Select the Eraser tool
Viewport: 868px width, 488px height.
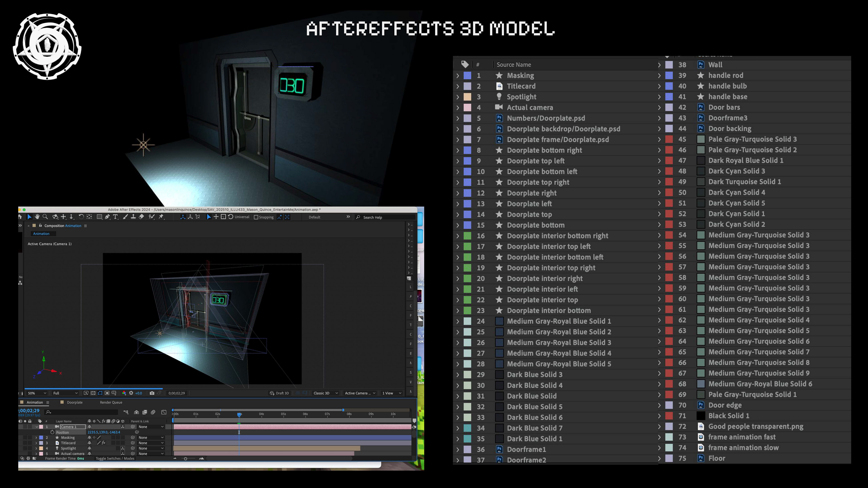pyautogui.click(x=142, y=217)
